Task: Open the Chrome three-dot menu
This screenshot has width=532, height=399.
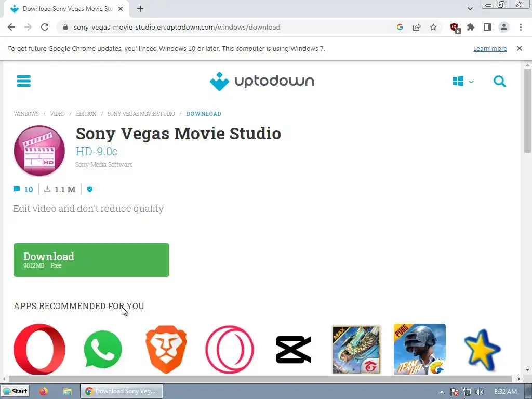Action: (521, 27)
